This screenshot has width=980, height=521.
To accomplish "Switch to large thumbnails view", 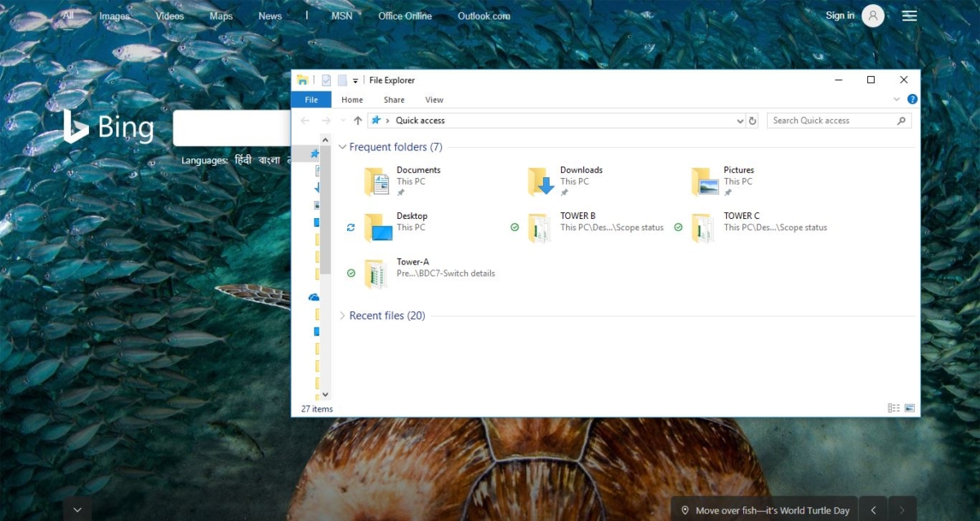I will point(908,407).
